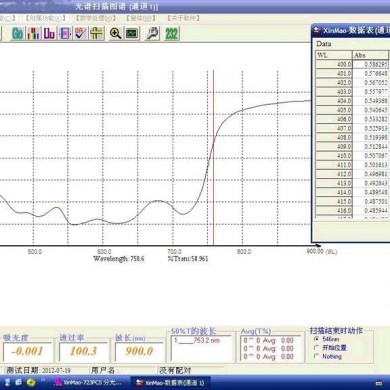Click the Abs cell next to 413.0
Image resolution: width=390 pixels, height=390 pixels.
pos(371,183)
